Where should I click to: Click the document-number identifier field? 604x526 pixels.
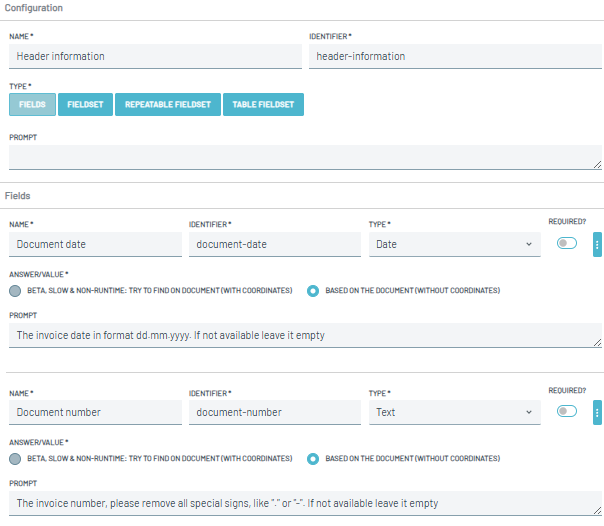[274, 412]
